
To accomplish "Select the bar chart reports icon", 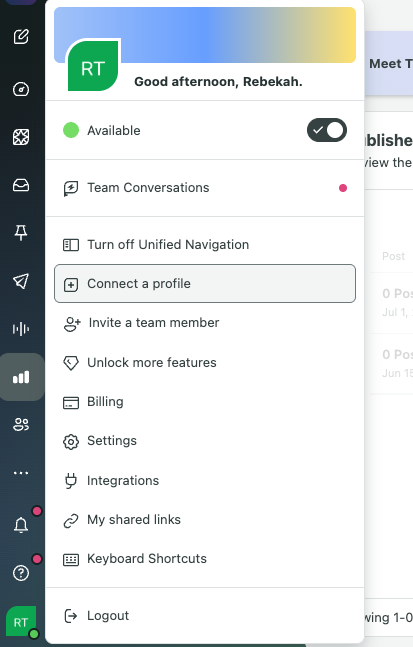I will (21, 377).
